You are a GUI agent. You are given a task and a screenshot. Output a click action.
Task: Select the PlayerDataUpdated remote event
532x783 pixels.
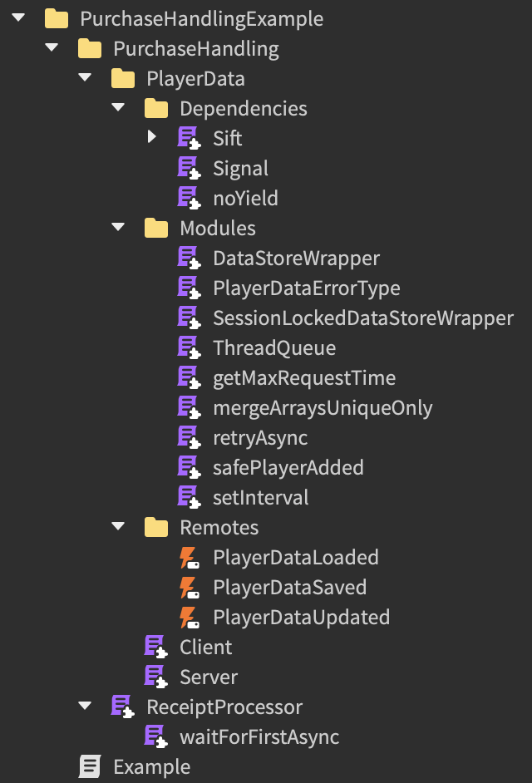point(301,618)
